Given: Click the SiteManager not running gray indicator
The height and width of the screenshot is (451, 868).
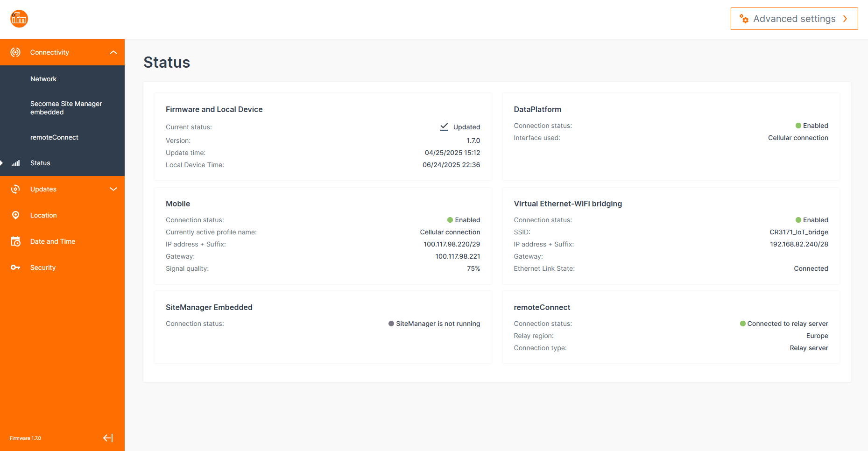Looking at the screenshot, I should 391,324.
